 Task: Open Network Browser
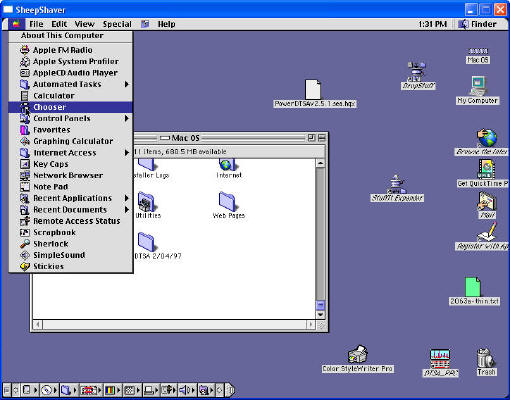click(71, 175)
